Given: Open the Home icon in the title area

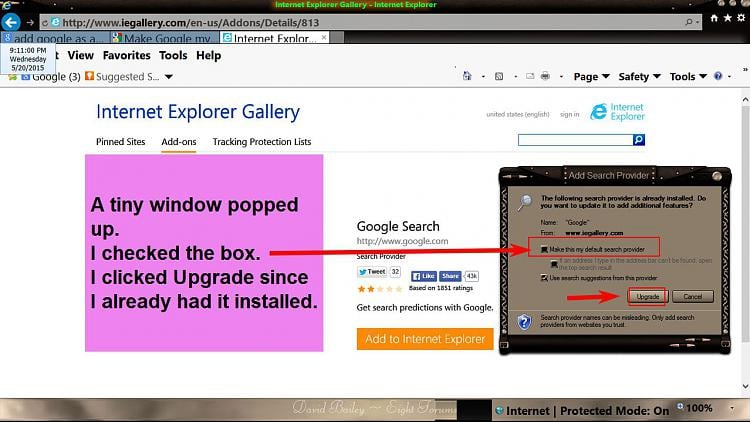Looking at the screenshot, I should click(x=714, y=18).
